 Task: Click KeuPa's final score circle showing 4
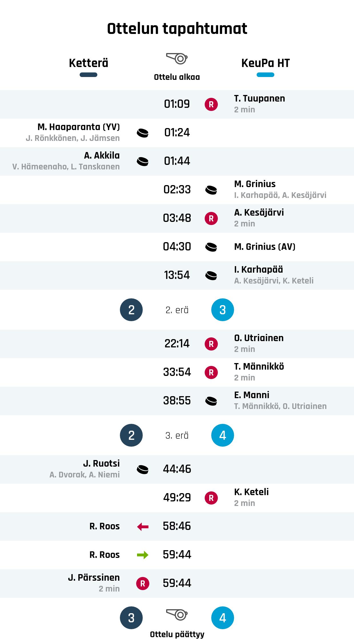[223, 618]
